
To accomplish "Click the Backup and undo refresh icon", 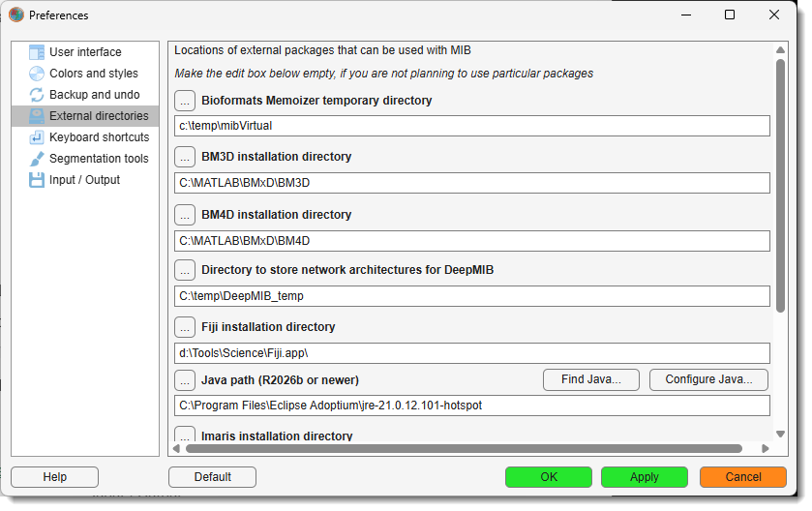I will [37, 95].
